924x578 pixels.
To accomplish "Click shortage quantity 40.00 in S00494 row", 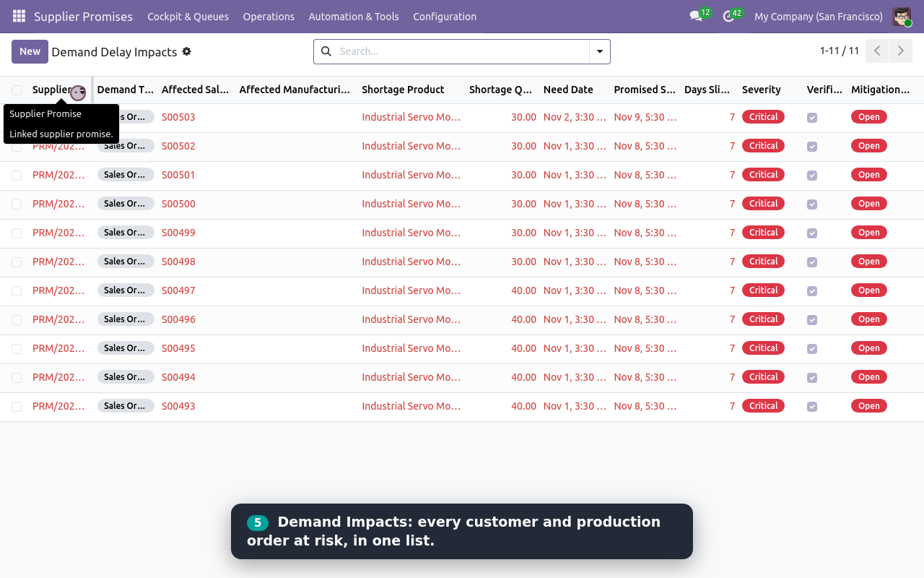I will click(x=523, y=377).
